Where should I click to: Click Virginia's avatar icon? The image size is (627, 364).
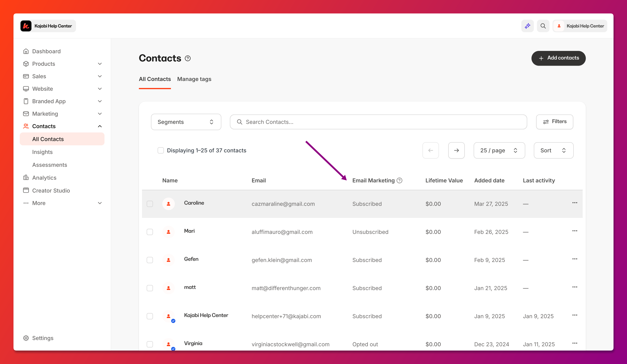tap(168, 344)
